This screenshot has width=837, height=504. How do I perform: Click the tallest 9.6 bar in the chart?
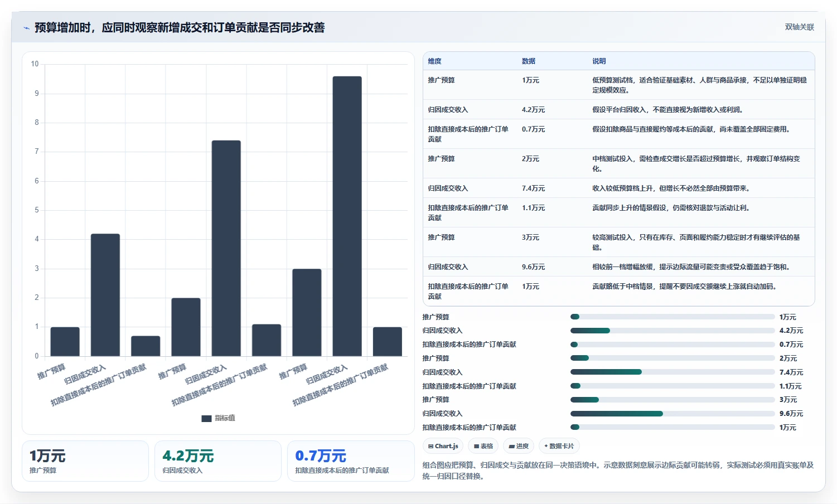click(x=347, y=216)
